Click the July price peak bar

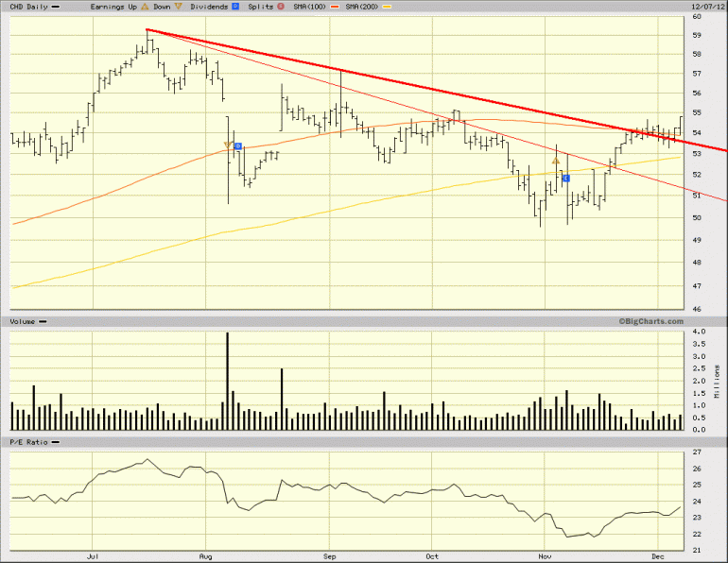(147, 41)
